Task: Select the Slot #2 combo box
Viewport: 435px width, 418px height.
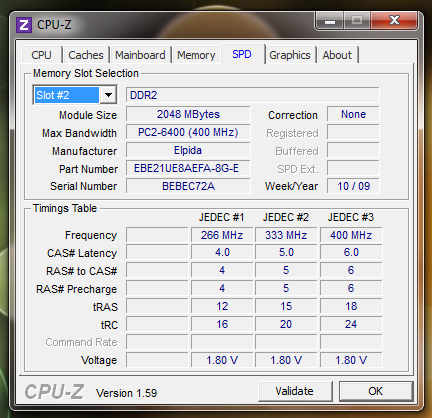Action: pyautogui.click(x=75, y=95)
